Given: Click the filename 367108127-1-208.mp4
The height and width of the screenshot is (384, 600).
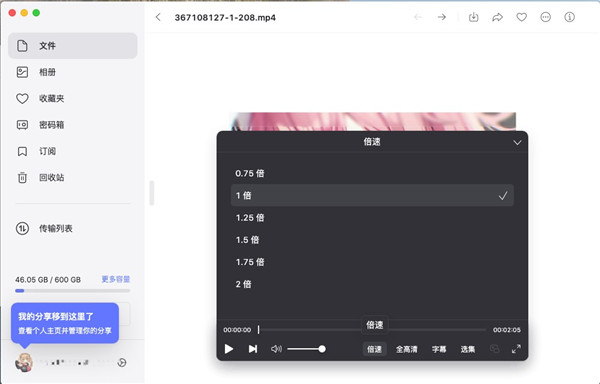Looking at the screenshot, I should tap(225, 18).
